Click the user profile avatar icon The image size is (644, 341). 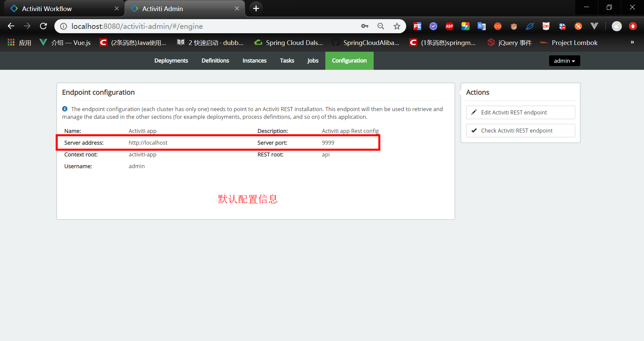tap(616, 26)
